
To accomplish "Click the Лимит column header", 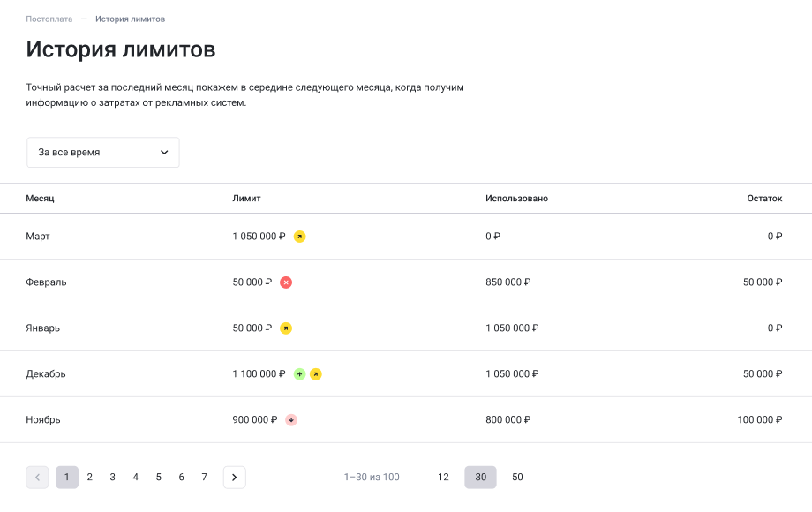I will pos(246,199).
